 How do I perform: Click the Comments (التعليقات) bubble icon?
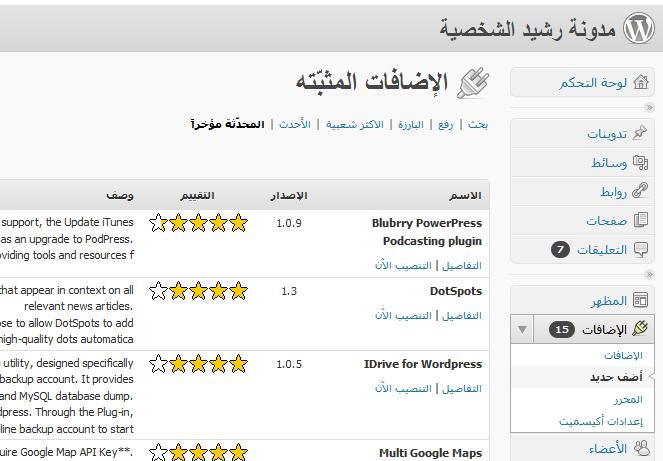[x=640, y=249]
